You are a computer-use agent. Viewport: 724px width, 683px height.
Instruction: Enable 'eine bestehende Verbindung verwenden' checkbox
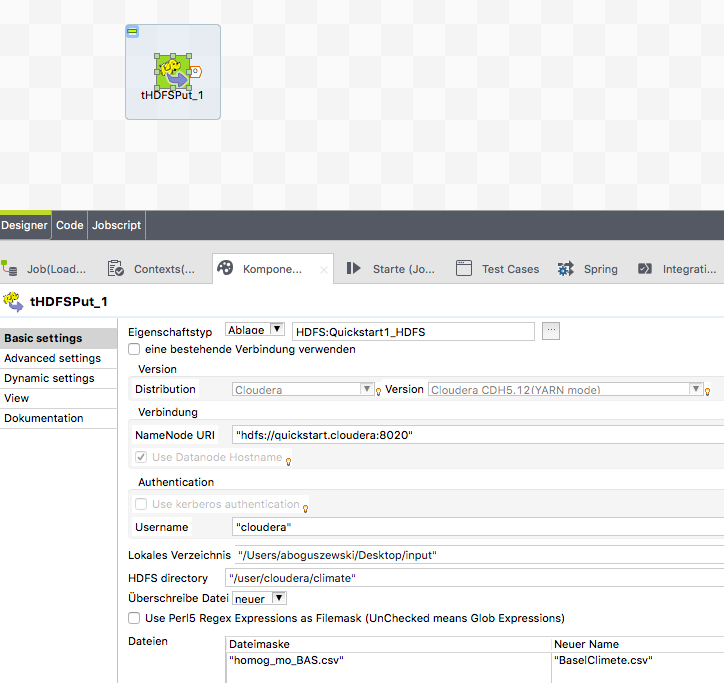pos(135,349)
